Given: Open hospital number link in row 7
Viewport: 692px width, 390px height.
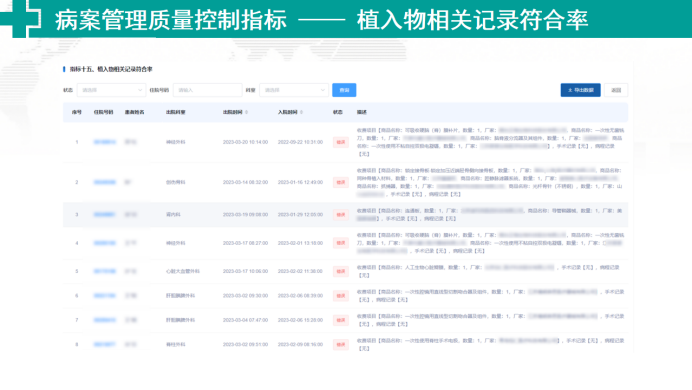Looking at the screenshot, I should pos(105,320).
